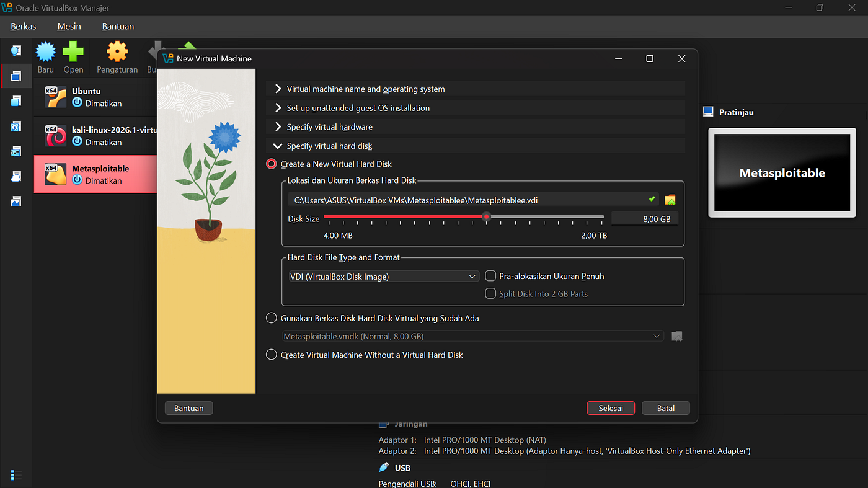
Task: Click the disk file path input field
Action: tap(473, 200)
